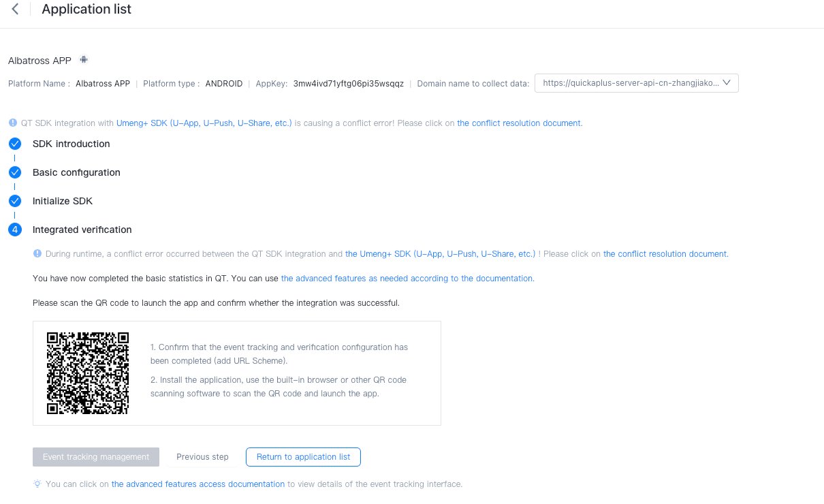Open the domain name to collect data dropdown
Screen dimensions: 824x504
[x=637, y=83]
